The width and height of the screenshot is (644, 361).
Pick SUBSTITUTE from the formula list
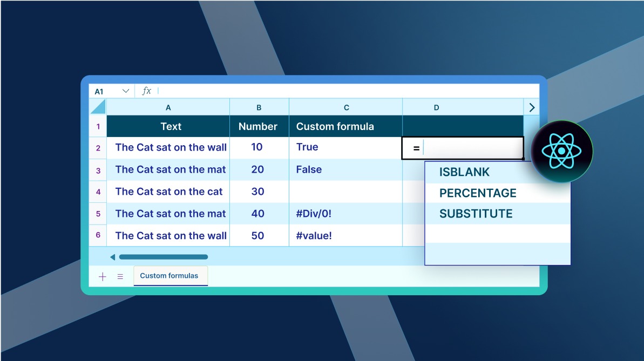click(x=476, y=214)
